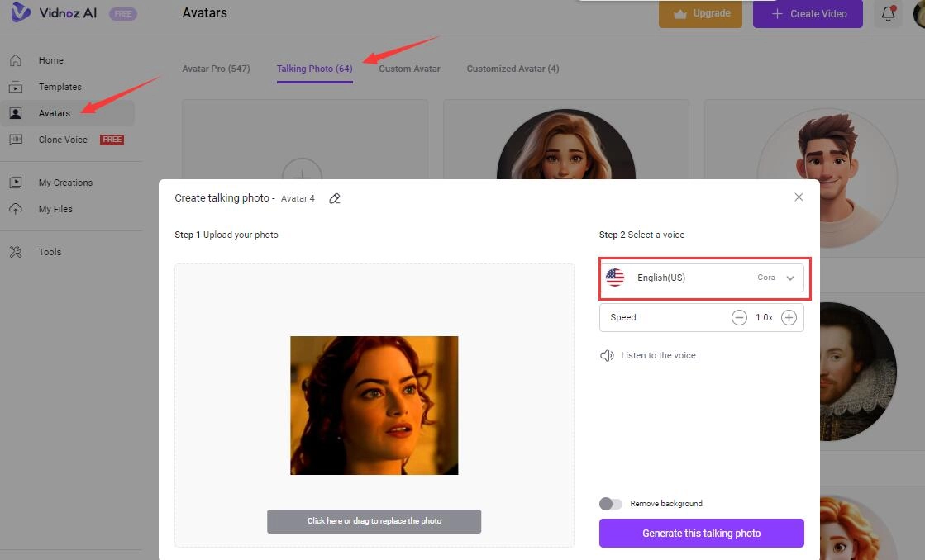925x560 pixels.
Task: Click Generate this talking photo button
Action: [x=701, y=534]
